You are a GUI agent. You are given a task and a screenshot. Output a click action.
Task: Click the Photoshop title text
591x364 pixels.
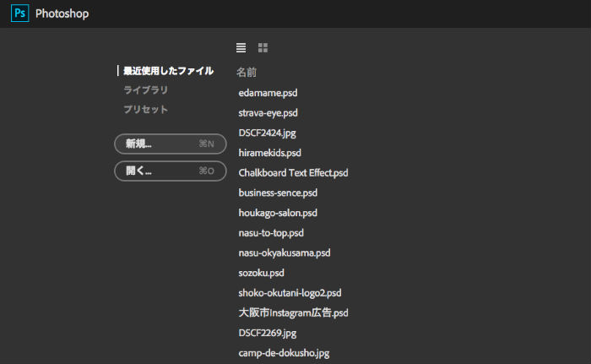(62, 14)
